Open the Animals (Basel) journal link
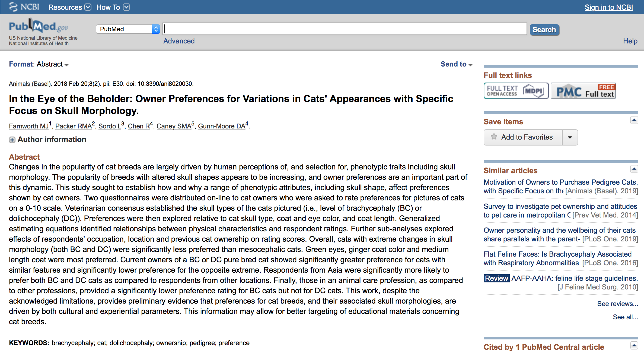This screenshot has height=353, width=644. pos(30,84)
